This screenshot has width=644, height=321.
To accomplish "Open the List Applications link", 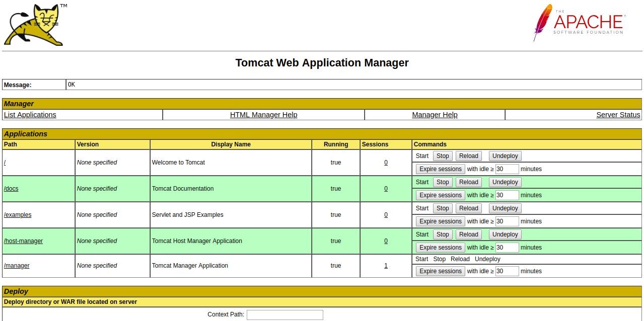I will click(30, 115).
